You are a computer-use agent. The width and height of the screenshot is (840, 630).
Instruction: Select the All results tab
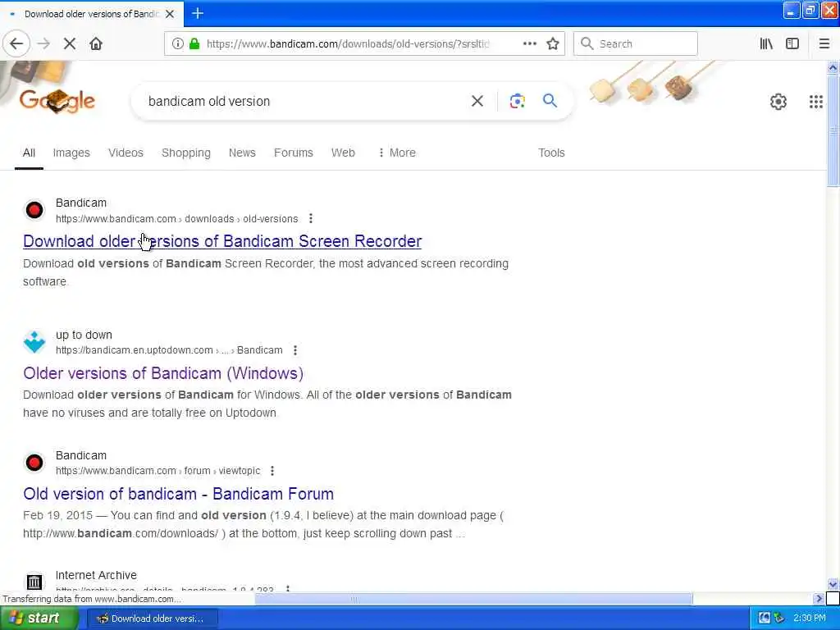pyautogui.click(x=29, y=153)
